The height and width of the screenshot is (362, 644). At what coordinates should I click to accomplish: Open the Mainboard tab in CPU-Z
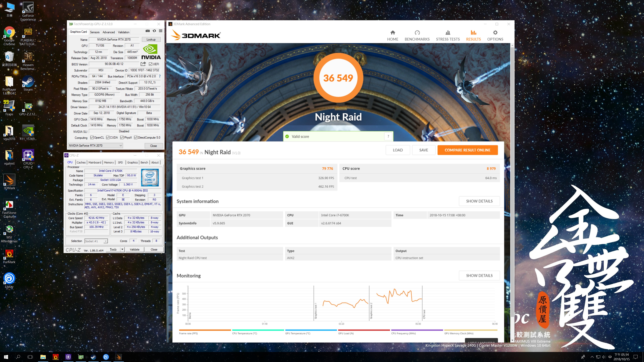click(95, 162)
